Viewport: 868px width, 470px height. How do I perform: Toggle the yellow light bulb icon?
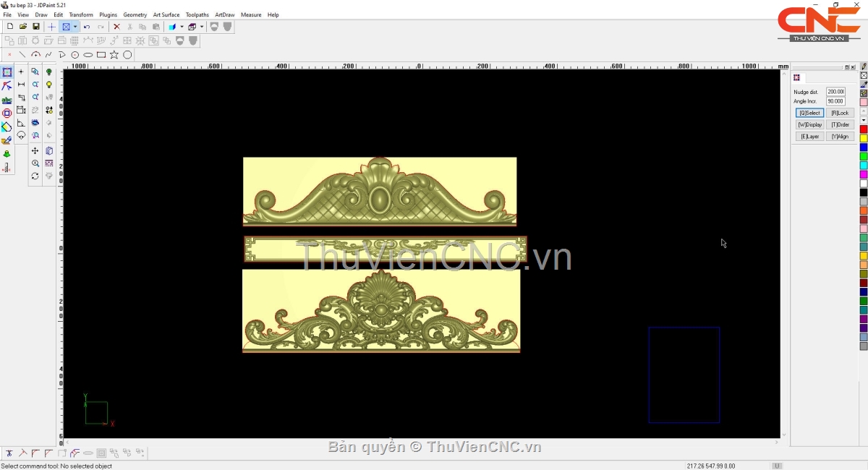point(49,85)
